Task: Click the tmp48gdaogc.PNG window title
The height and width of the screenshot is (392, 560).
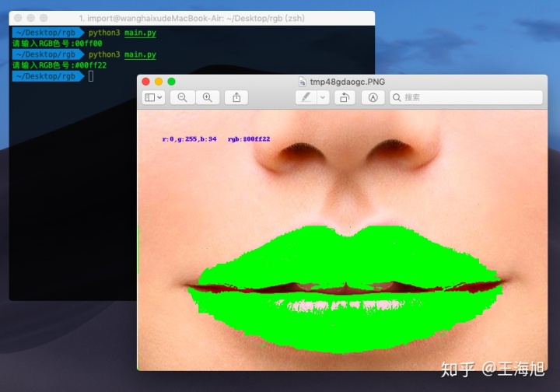Action: 348,82
